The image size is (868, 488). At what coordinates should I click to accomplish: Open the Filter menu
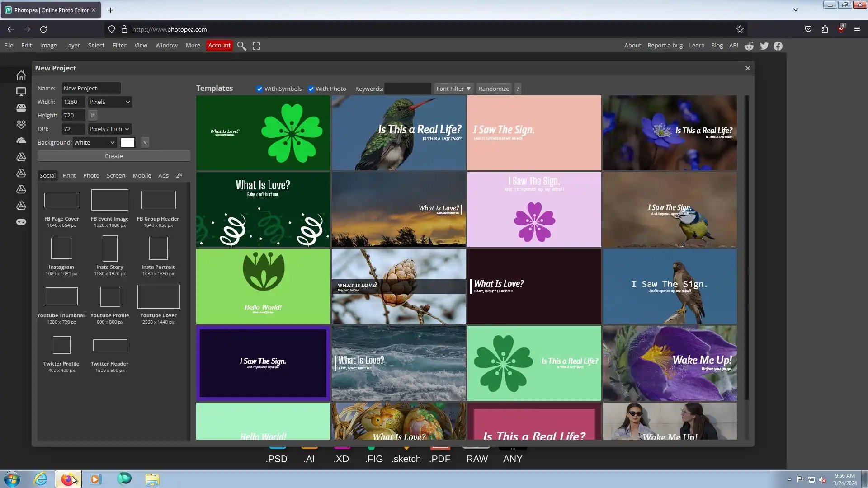[x=119, y=45]
